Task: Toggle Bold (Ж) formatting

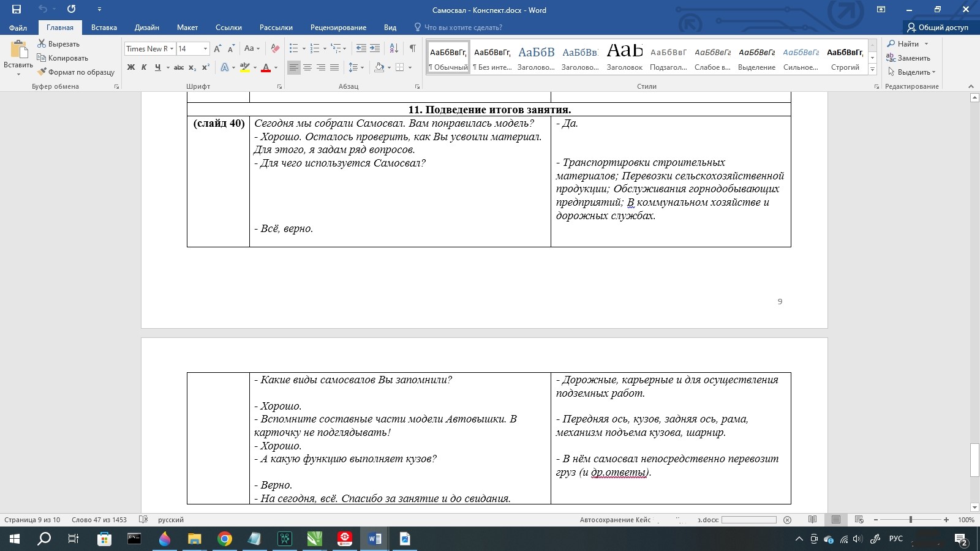Action: tap(130, 67)
